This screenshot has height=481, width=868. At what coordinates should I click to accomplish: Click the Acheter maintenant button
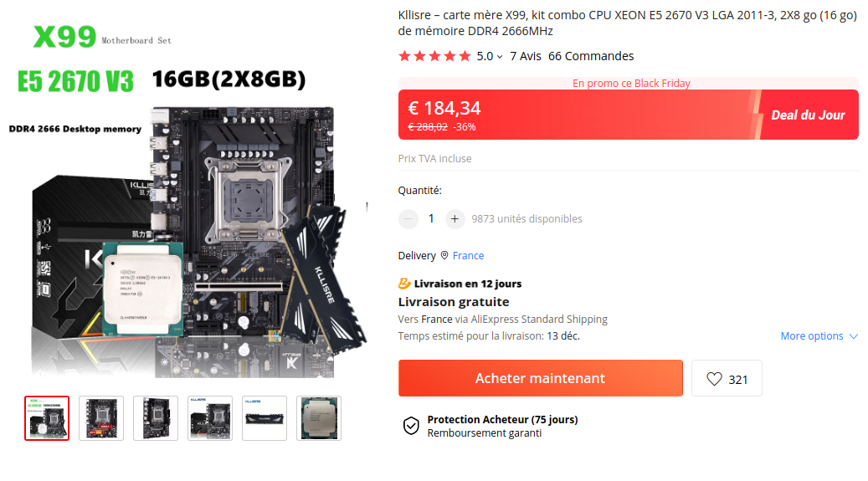(540, 378)
